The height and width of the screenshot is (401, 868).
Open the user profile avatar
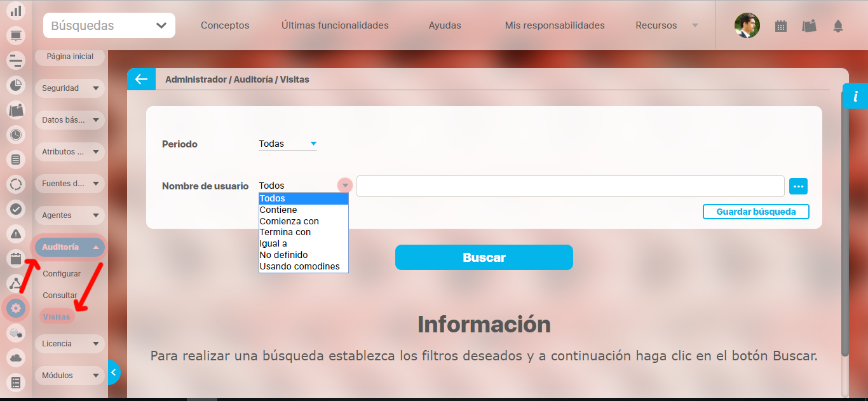[747, 26]
